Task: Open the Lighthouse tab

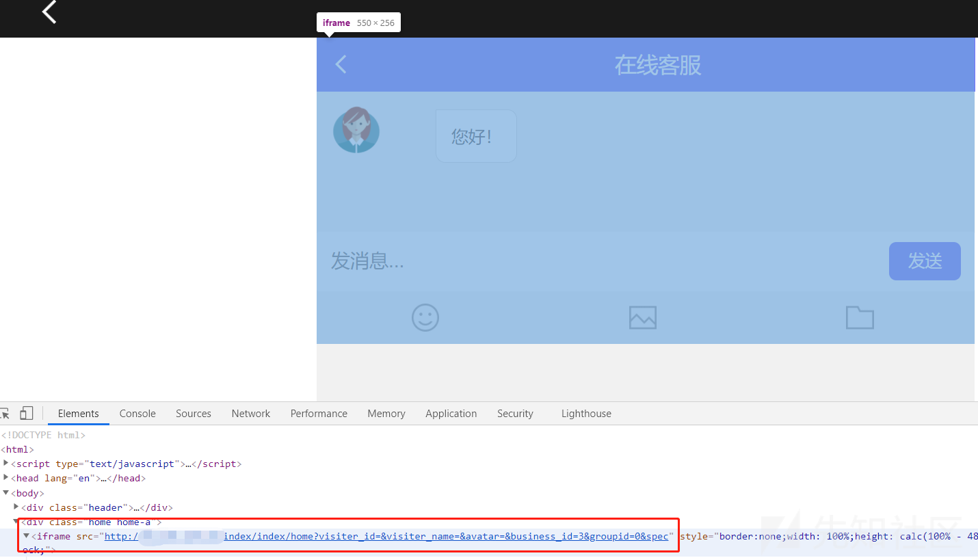Action: pos(586,414)
